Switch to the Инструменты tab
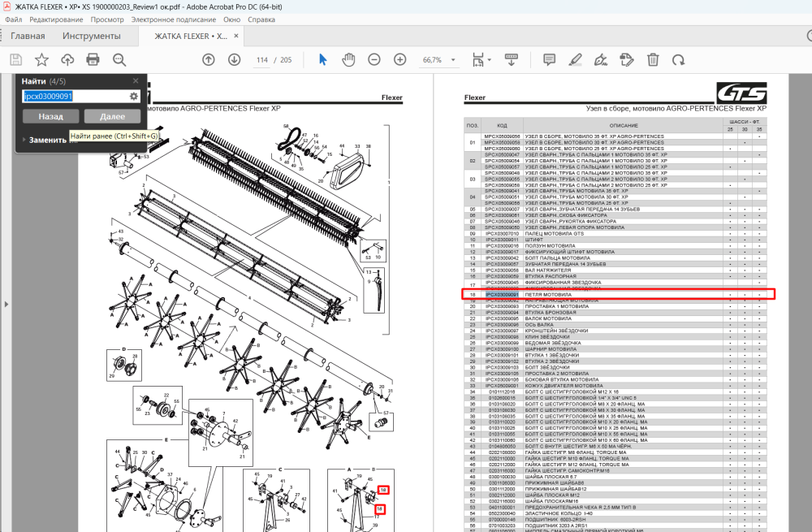The width and height of the screenshot is (812, 532). click(91, 36)
